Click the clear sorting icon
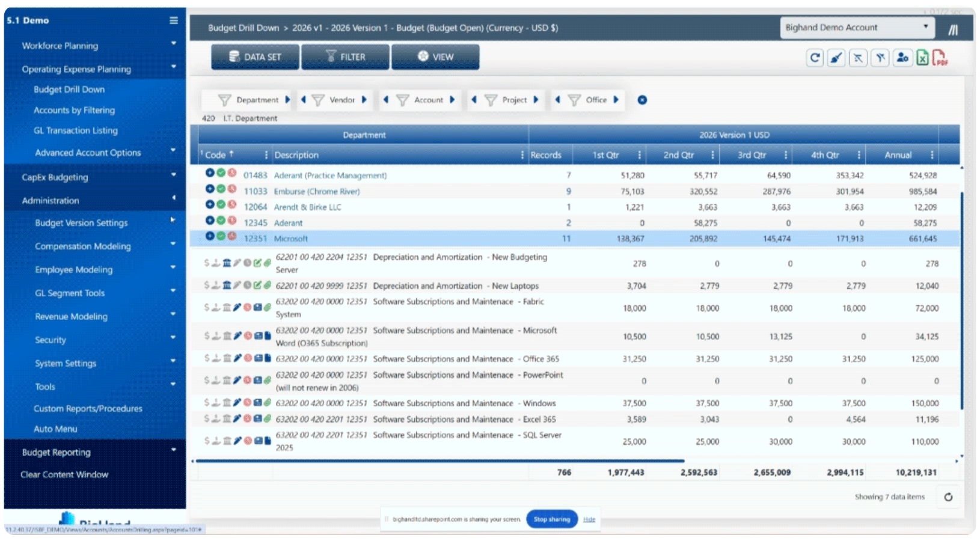The height and width of the screenshot is (541, 980). click(x=858, y=58)
